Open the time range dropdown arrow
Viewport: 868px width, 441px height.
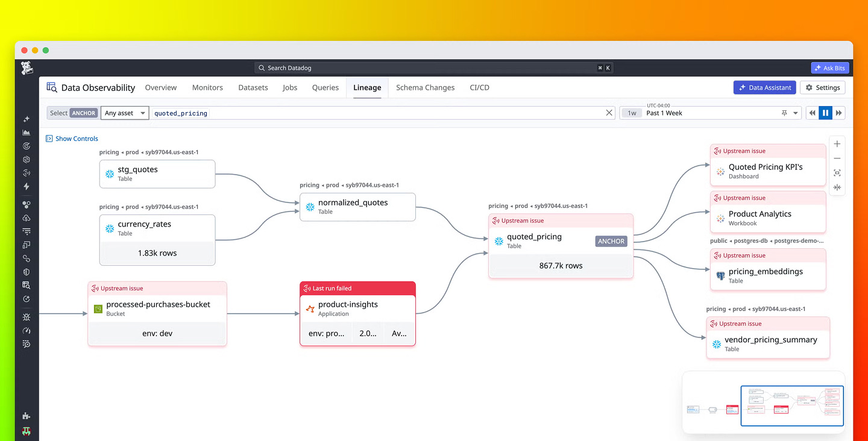click(796, 113)
